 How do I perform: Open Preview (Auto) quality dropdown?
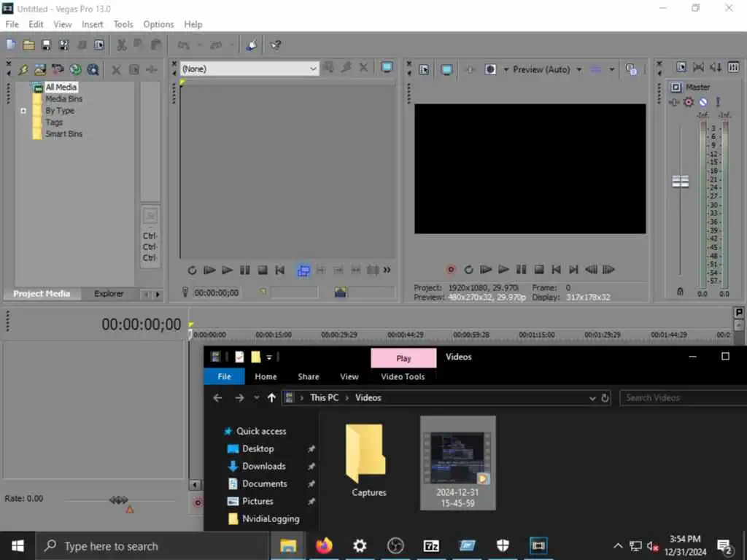point(579,69)
